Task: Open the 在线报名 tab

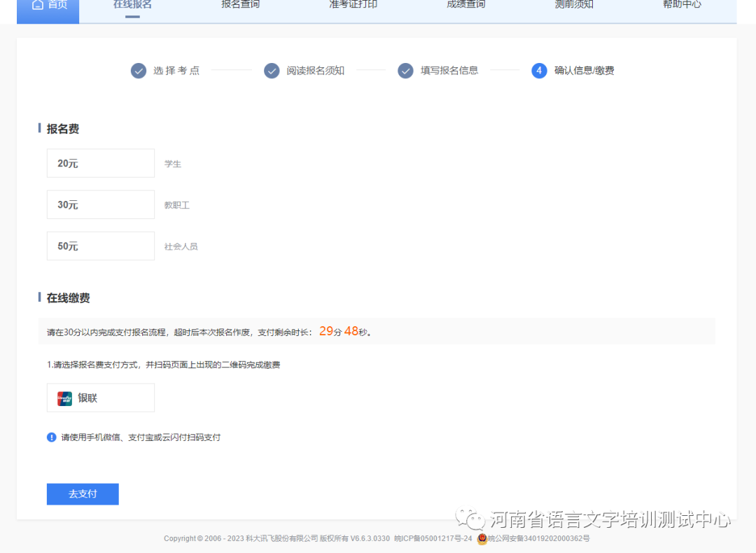Action: point(132,5)
